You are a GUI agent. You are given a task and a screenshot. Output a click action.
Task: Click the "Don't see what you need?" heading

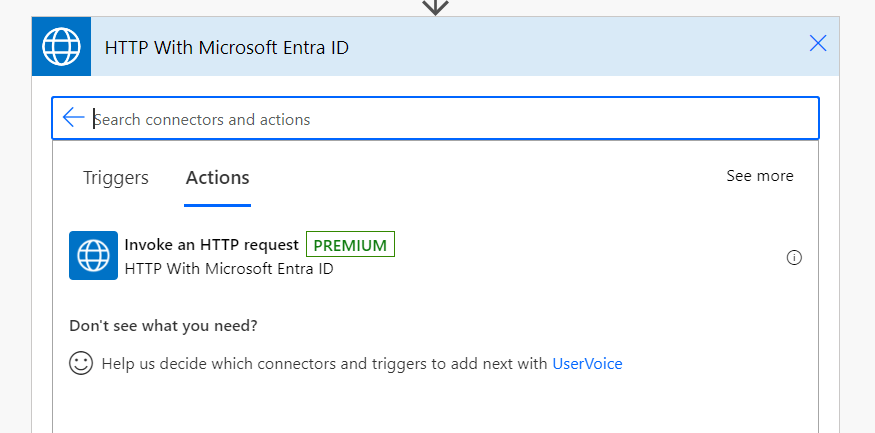[x=163, y=325]
